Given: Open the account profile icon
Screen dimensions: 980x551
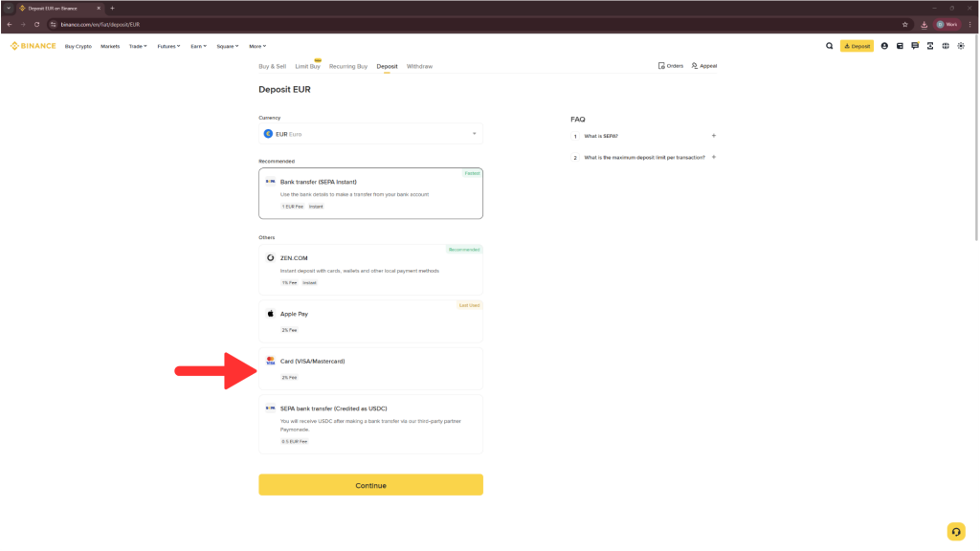Looking at the screenshot, I should [x=884, y=46].
